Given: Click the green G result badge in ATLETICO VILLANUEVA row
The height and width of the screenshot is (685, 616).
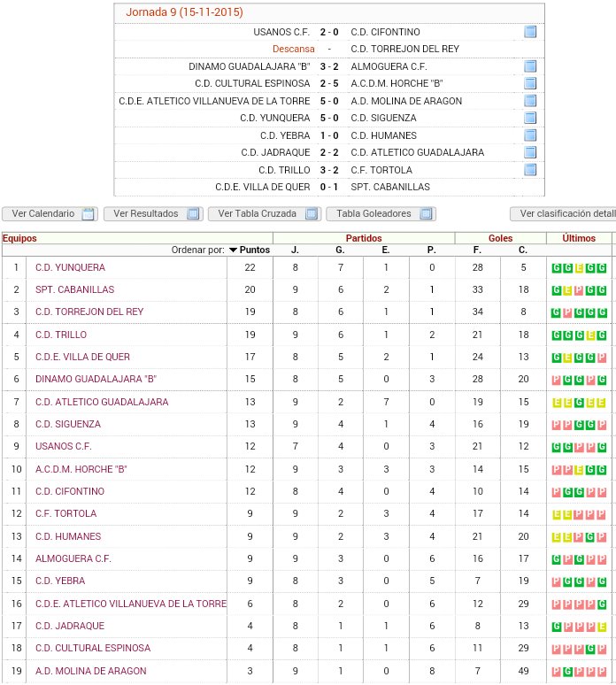Looking at the screenshot, I should point(602,604).
